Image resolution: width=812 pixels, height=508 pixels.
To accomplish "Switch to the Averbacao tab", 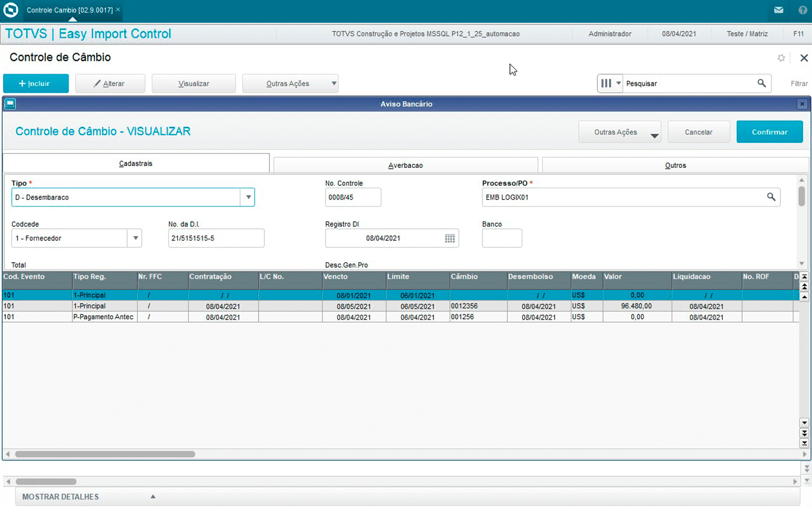I will [405, 166].
